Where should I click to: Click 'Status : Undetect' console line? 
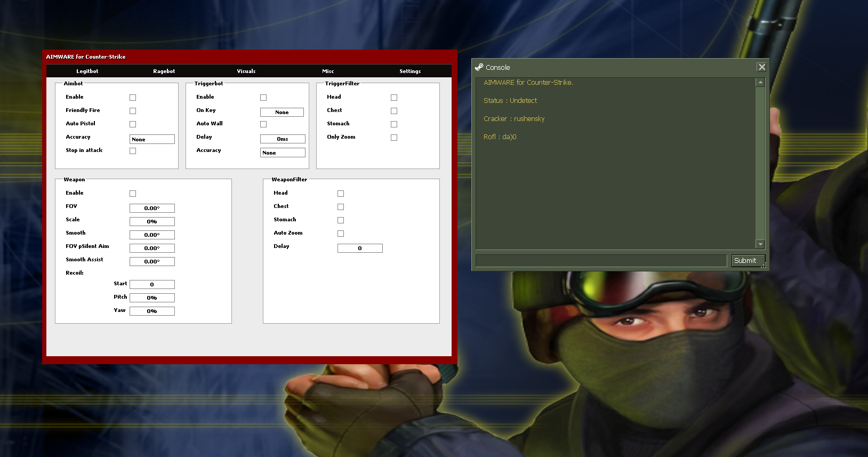(510, 100)
